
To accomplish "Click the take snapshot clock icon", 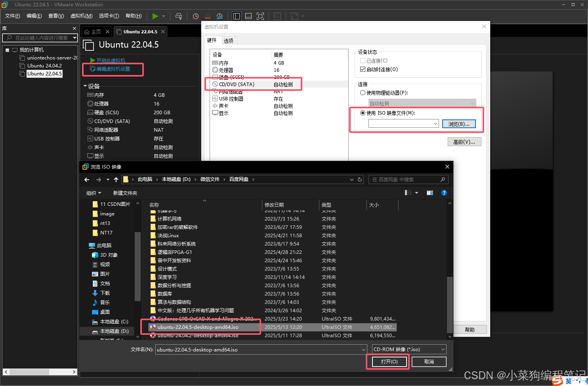I will point(196,16).
